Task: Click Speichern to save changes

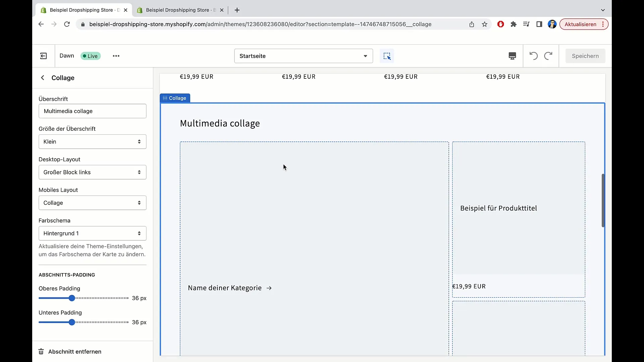Action: tap(585, 56)
